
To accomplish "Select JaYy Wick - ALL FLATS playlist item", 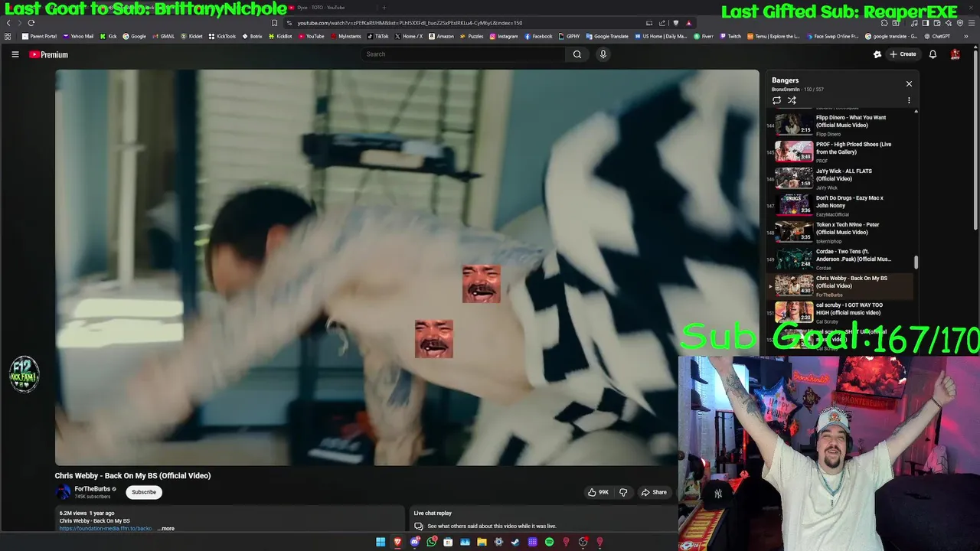I will [x=841, y=178].
